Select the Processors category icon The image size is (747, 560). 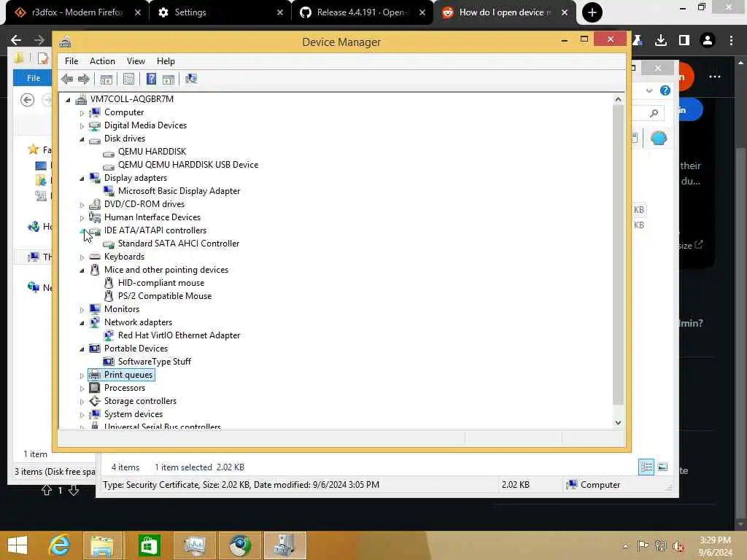pyautogui.click(x=95, y=388)
